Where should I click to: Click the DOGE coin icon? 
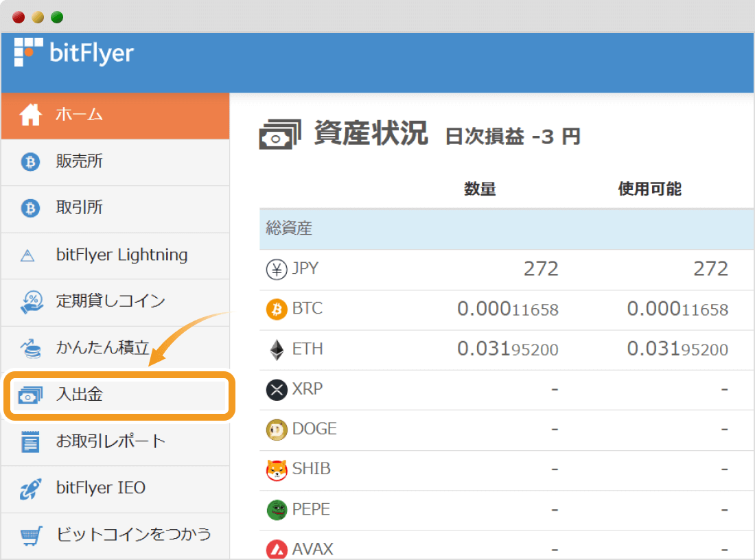click(x=277, y=430)
